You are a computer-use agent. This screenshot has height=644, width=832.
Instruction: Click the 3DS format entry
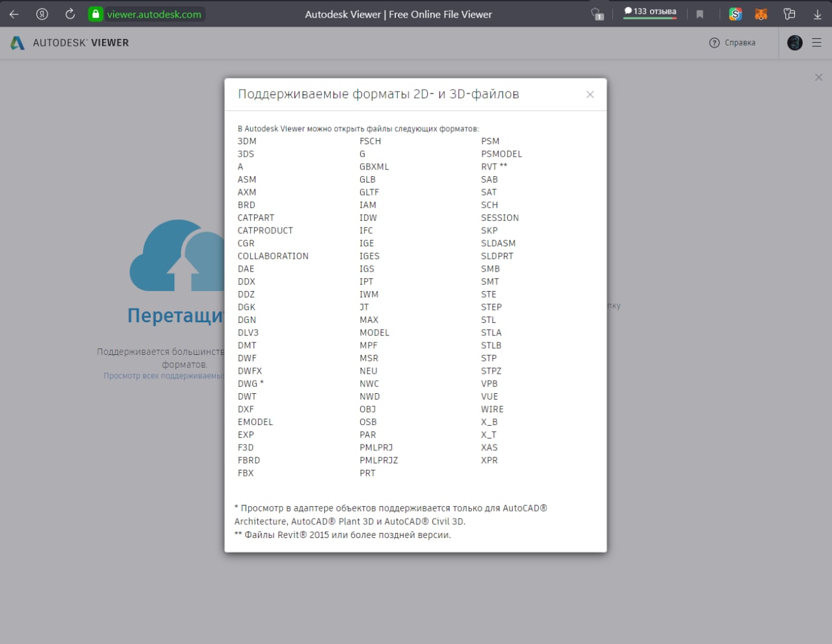pyautogui.click(x=246, y=154)
